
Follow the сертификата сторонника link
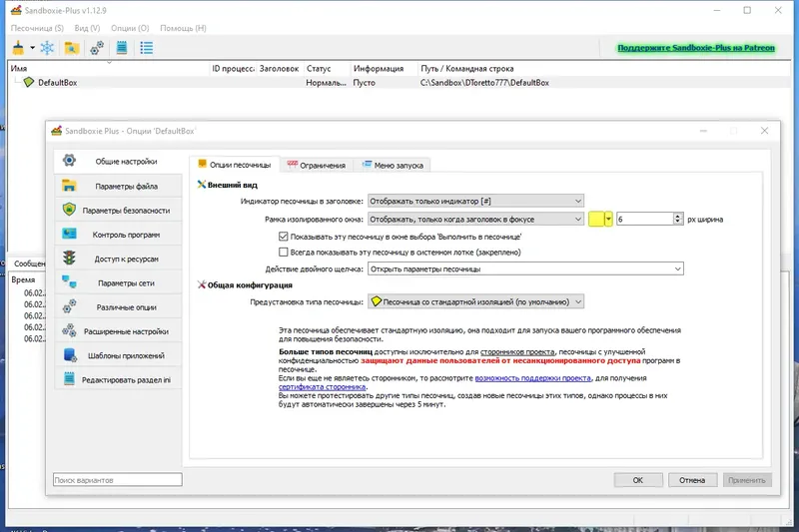(322, 387)
